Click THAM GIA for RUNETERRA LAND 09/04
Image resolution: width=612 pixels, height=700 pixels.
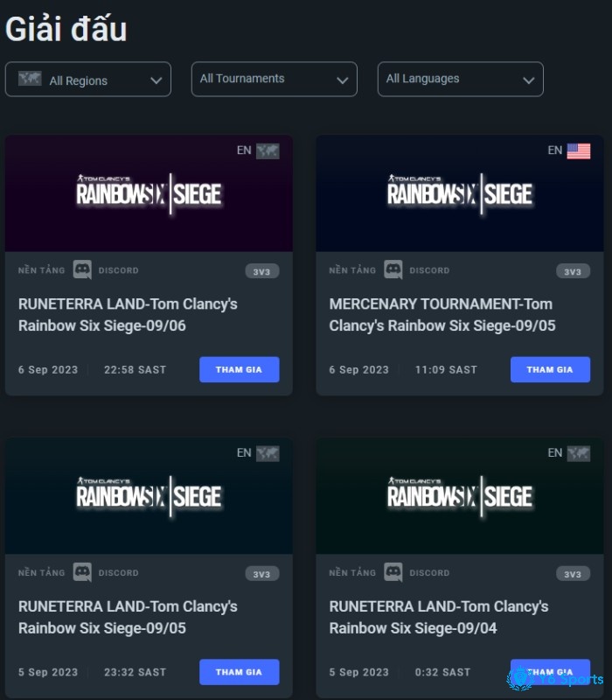pyautogui.click(x=550, y=672)
